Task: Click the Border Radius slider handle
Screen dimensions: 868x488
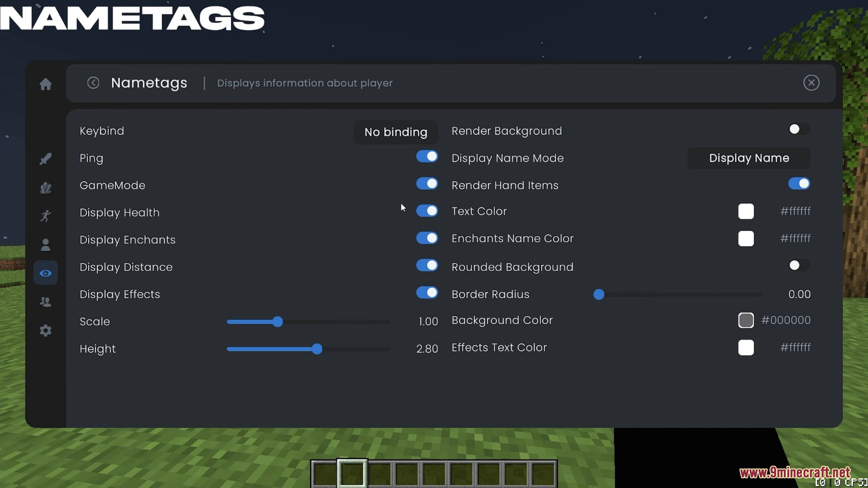Action: pyautogui.click(x=599, y=295)
